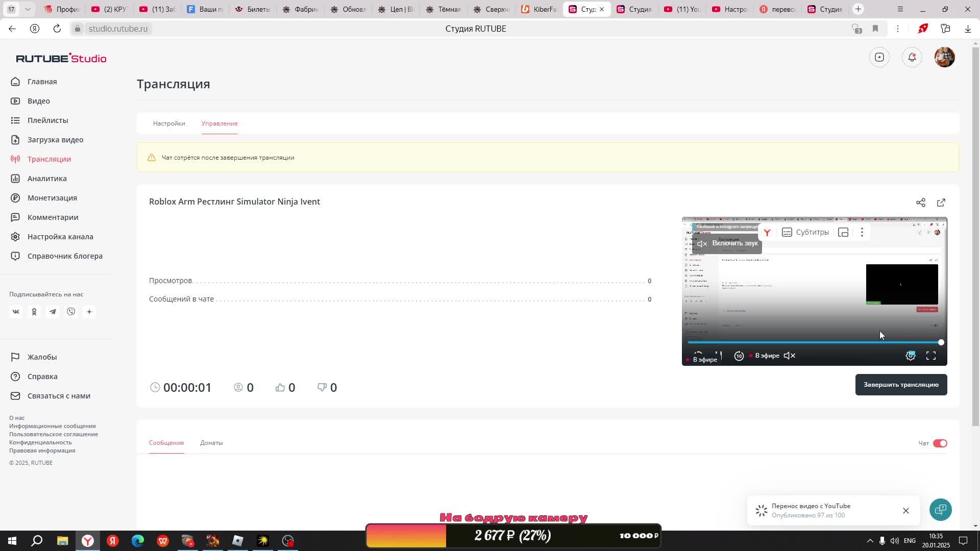
Task: Open the ENG language indicator
Action: (910, 541)
